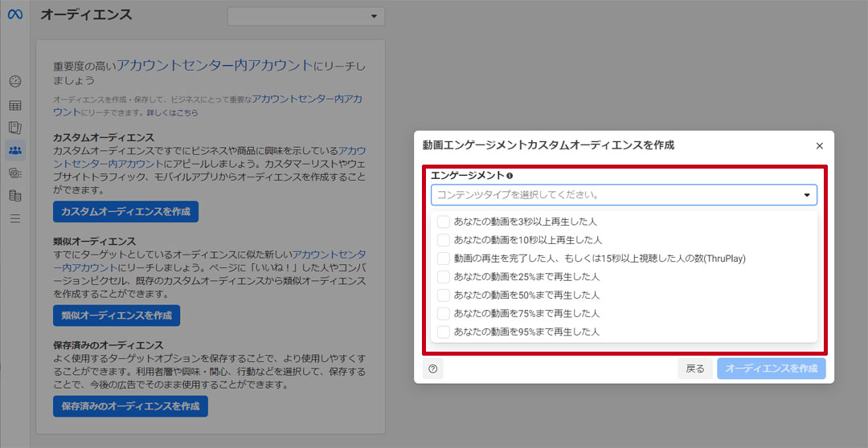Click the info icon beside エンゲージメント
The width and height of the screenshot is (868, 448).
pos(510,176)
